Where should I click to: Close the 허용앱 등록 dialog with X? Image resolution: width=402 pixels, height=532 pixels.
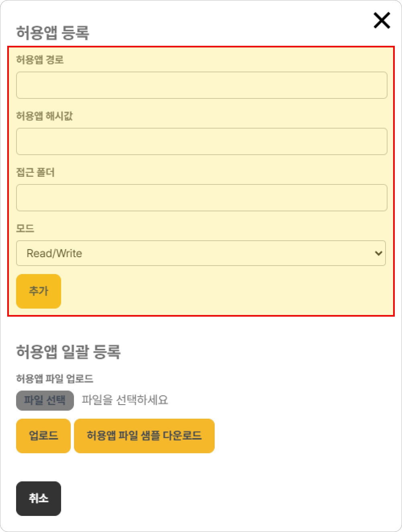pos(381,20)
